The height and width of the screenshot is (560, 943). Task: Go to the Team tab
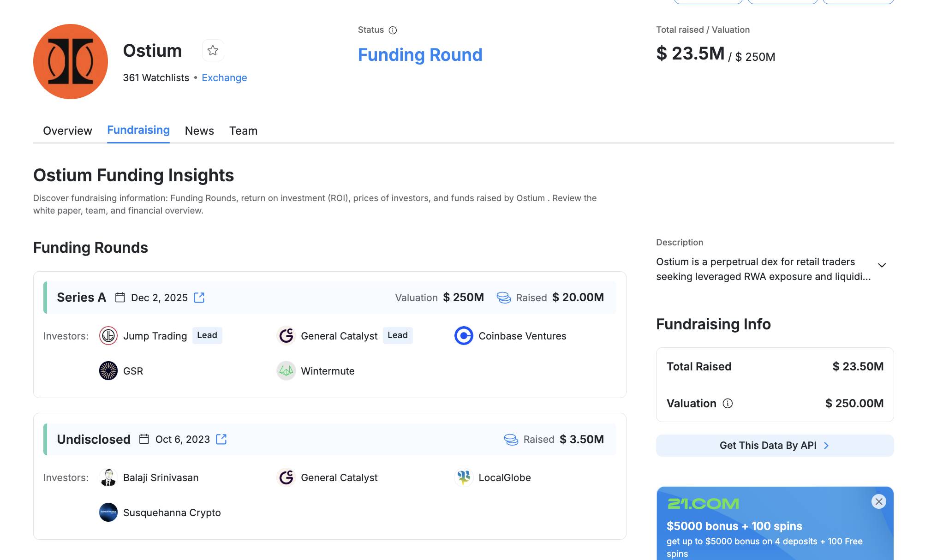243,131
